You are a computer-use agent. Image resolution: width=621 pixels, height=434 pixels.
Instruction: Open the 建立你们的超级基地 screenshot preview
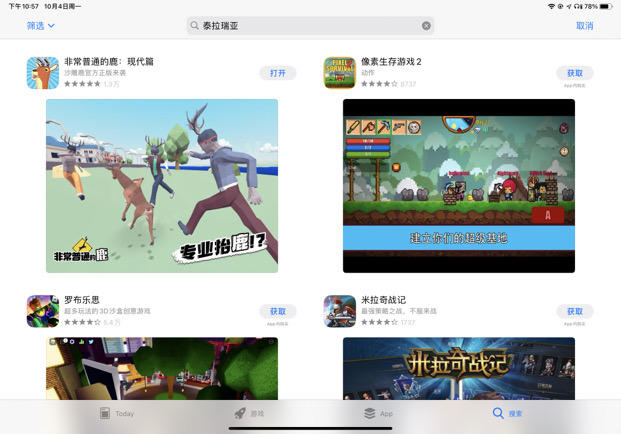click(x=459, y=186)
